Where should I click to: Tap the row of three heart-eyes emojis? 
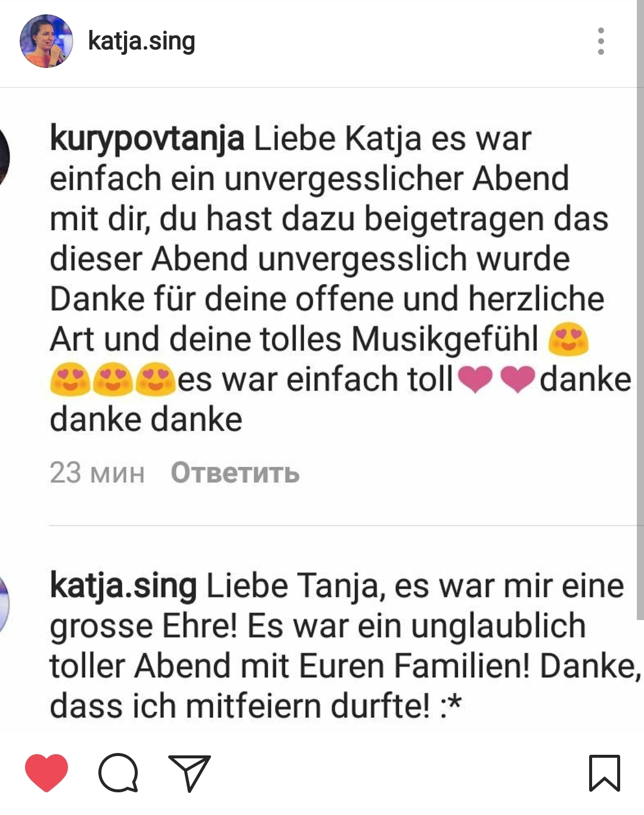[x=113, y=379]
